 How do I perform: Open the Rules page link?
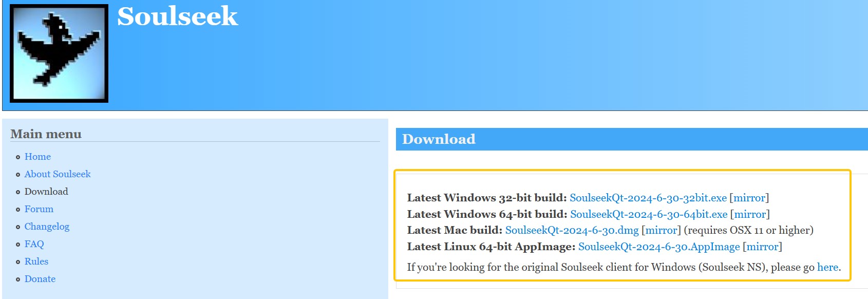pos(36,261)
